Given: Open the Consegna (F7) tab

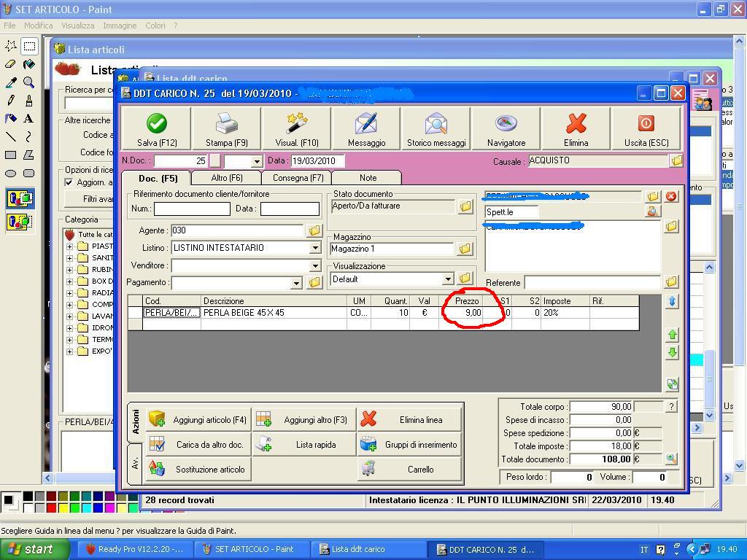Looking at the screenshot, I should pyautogui.click(x=298, y=178).
